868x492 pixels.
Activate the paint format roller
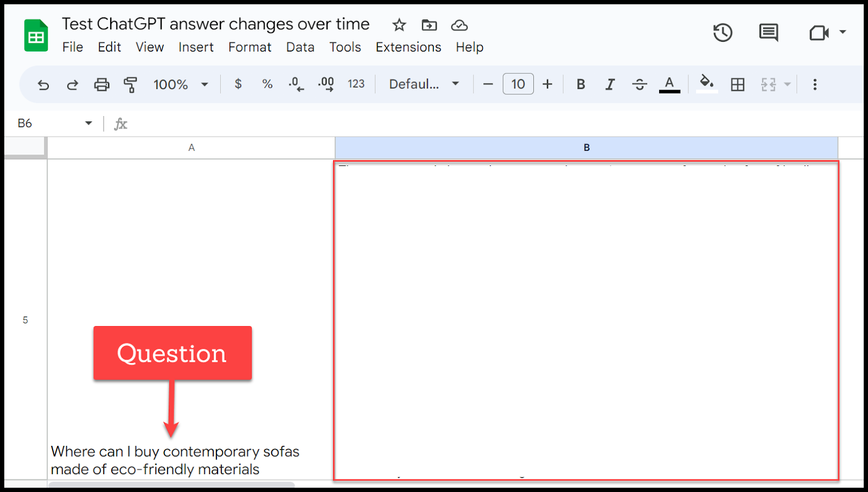point(130,85)
